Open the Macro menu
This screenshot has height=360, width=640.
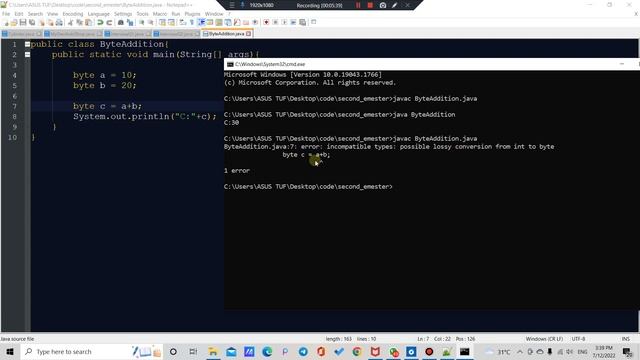click(x=160, y=14)
